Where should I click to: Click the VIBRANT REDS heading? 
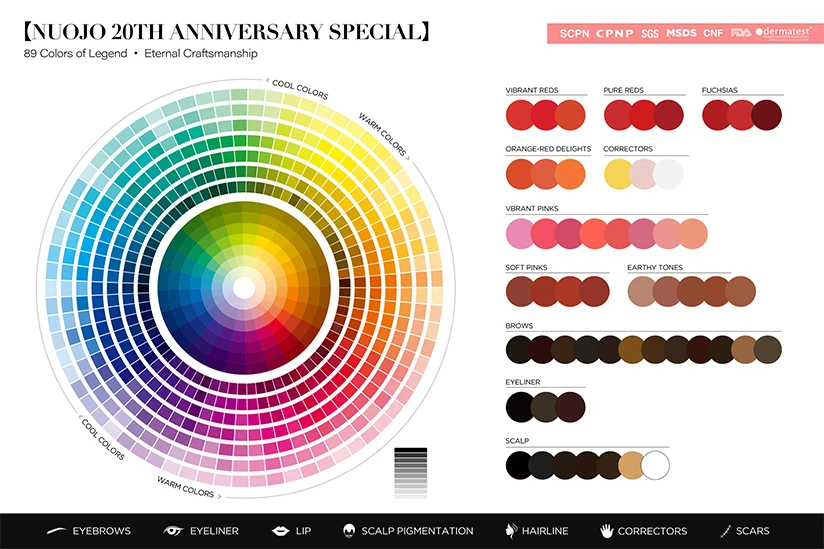[532, 90]
